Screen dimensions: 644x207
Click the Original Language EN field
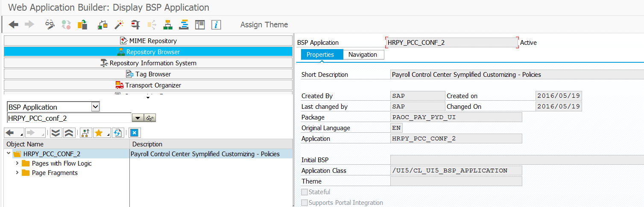396,128
